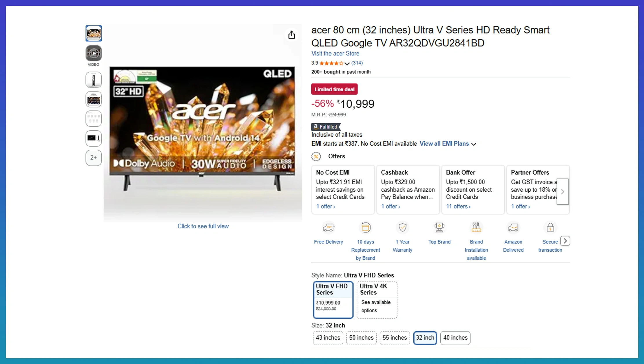Screen dimensions: 644x364
Task: Click the Top Brand trophy icon
Action: [439, 228]
